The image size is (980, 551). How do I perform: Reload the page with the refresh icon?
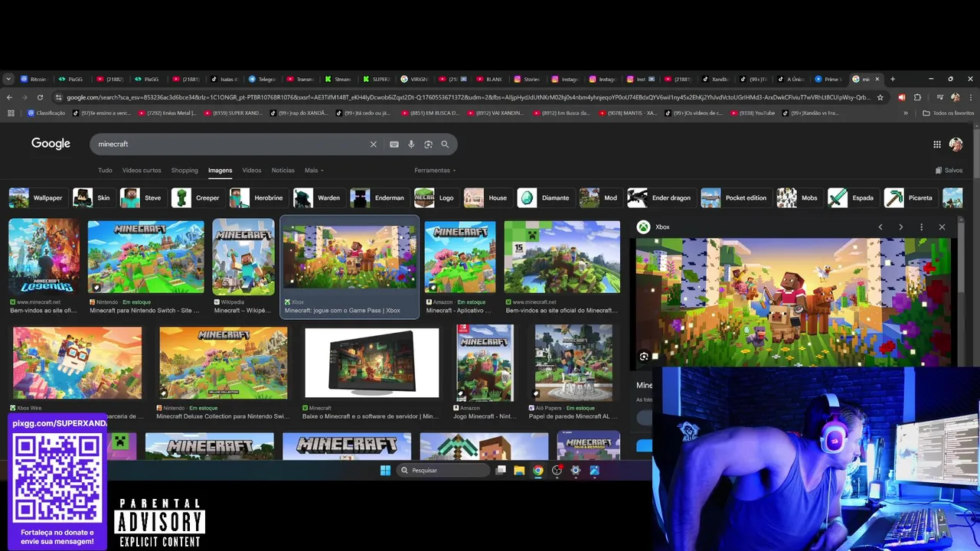pos(40,97)
